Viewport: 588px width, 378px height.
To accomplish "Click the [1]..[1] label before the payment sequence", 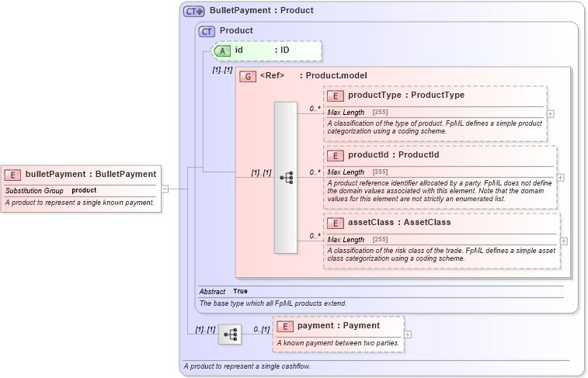I will click(206, 330).
